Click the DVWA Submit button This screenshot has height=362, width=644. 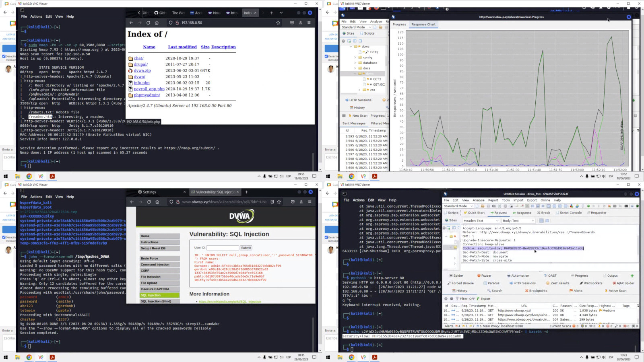(246, 248)
